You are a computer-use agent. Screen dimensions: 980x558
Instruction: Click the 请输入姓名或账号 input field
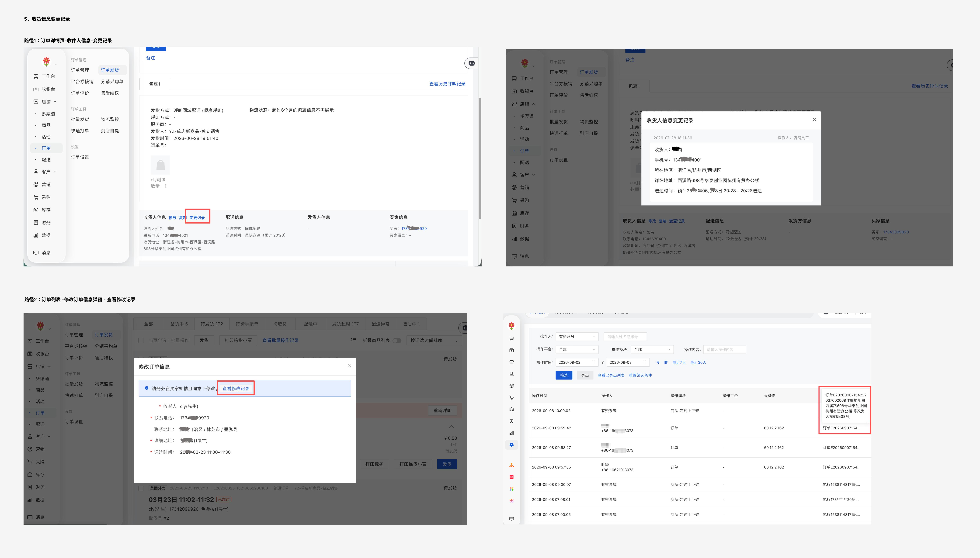(x=625, y=337)
